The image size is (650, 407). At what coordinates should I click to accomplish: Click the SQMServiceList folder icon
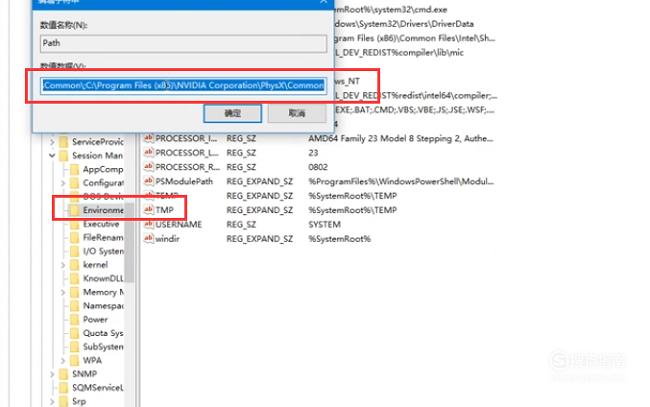click(64, 388)
